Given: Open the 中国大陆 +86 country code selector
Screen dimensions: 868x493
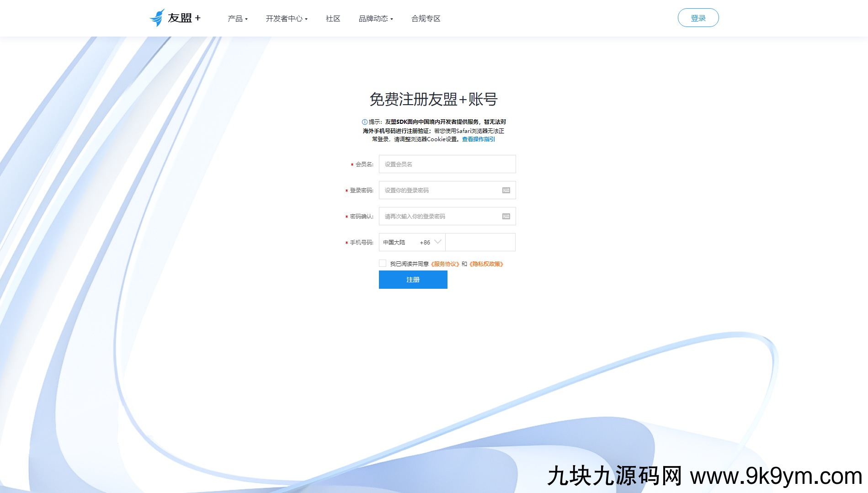Looking at the screenshot, I should coord(412,242).
